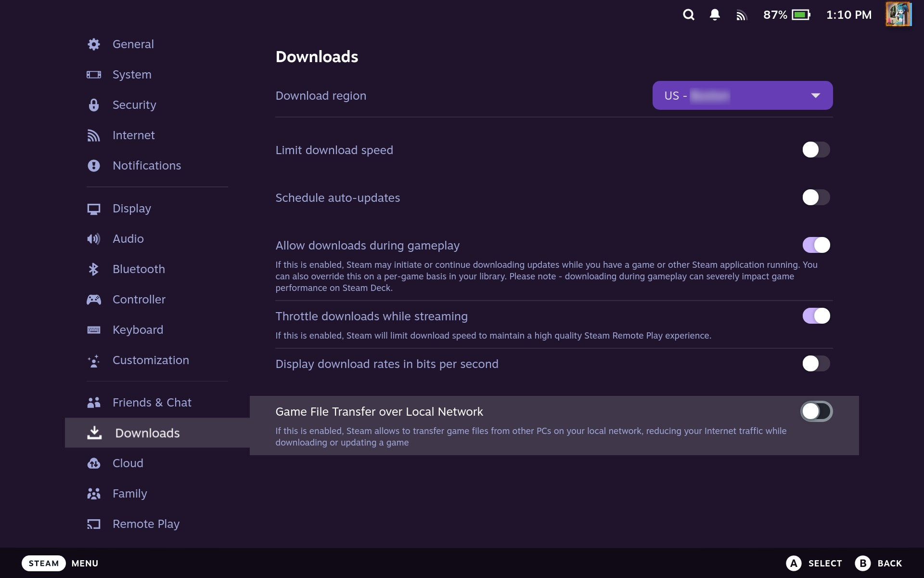Select the Display settings label
Viewport: 924px width, 578px height.
pyautogui.click(x=132, y=209)
